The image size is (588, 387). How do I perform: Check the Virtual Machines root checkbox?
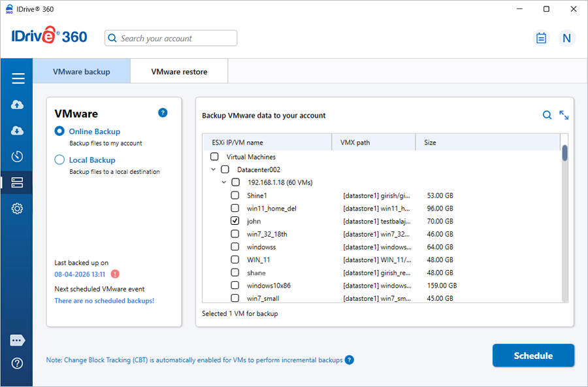click(214, 156)
